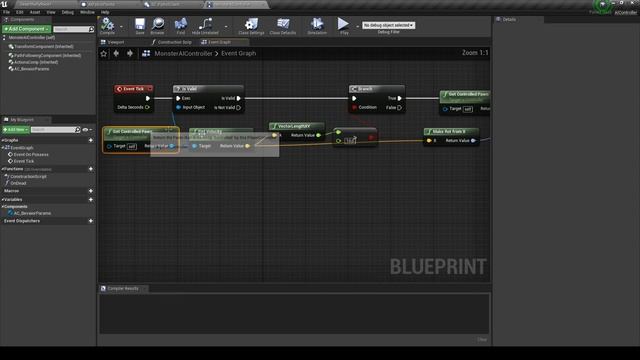Click VectorLengthXY Return Value pin
Viewport: 640px width, 360px height.
[x=318, y=135]
